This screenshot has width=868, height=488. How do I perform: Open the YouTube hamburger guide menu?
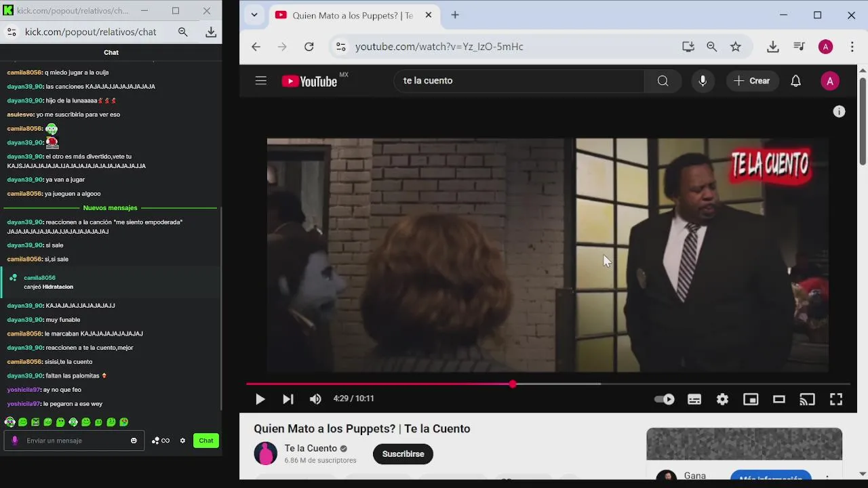(x=261, y=81)
